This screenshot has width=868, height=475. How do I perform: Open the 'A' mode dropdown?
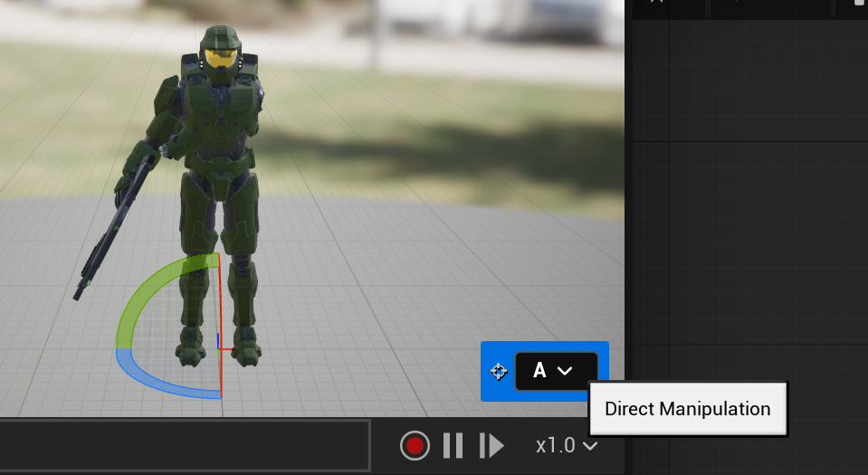tap(557, 371)
